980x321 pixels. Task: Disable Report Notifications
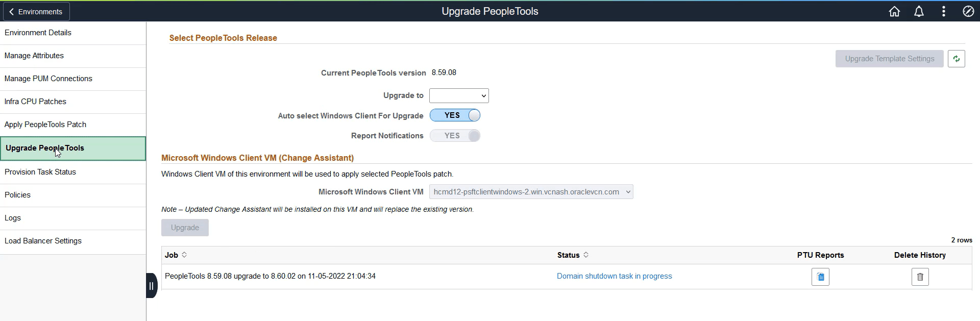pos(454,136)
